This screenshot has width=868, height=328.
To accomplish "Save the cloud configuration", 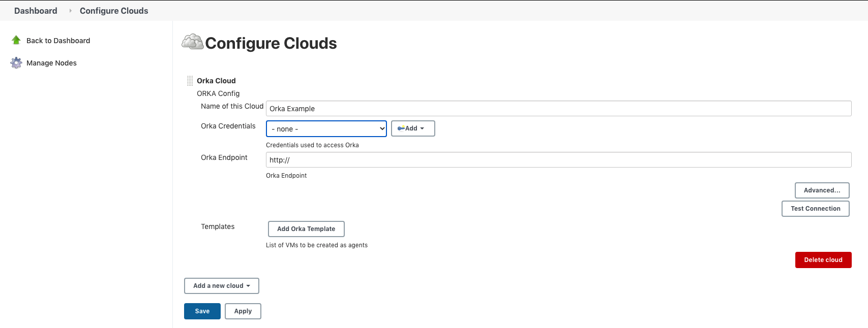I will [202, 311].
